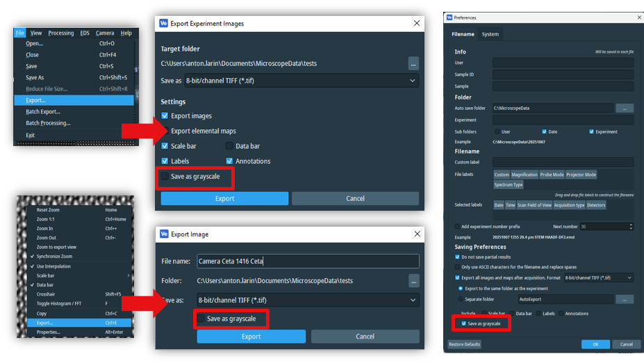Image resolution: width=644 pixels, height=363 pixels.
Task: Toggle Do not save partial results
Action: click(457, 257)
